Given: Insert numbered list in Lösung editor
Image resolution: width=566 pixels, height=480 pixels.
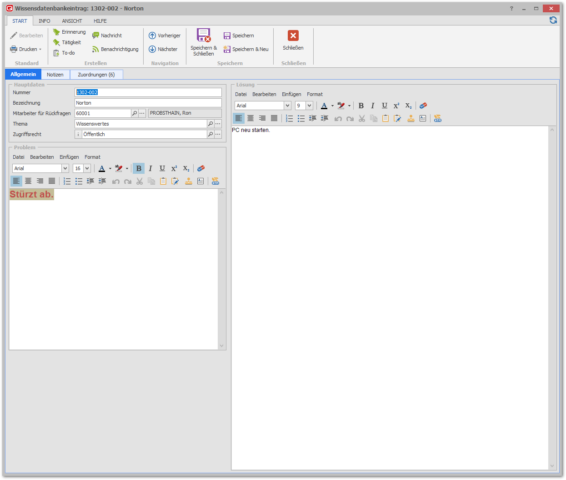Looking at the screenshot, I should click(x=289, y=118).
